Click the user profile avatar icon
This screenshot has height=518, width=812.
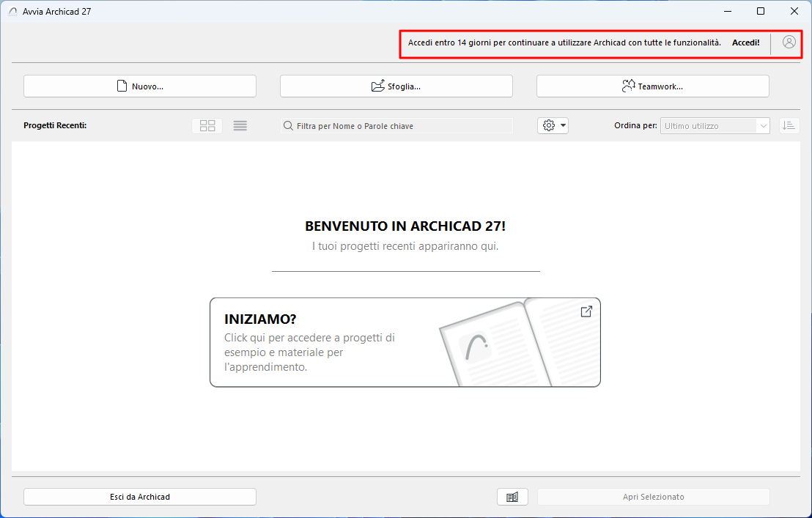tap(789, 42)
